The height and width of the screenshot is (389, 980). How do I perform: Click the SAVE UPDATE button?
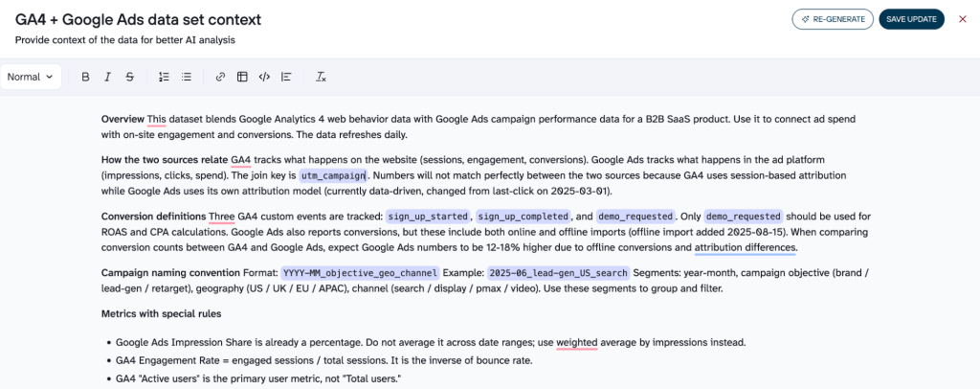click(x=911, y=19)
